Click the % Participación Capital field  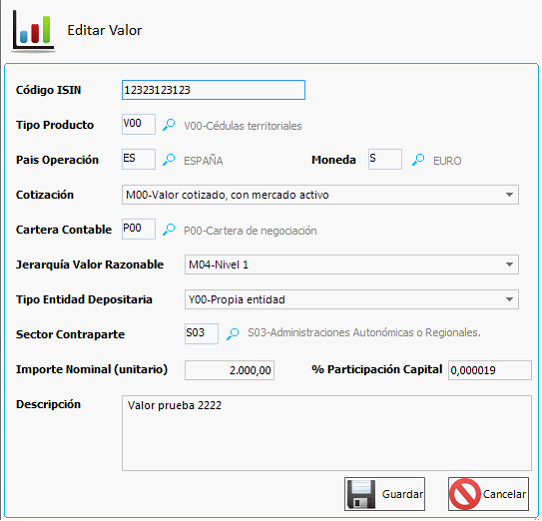(490, 370)
